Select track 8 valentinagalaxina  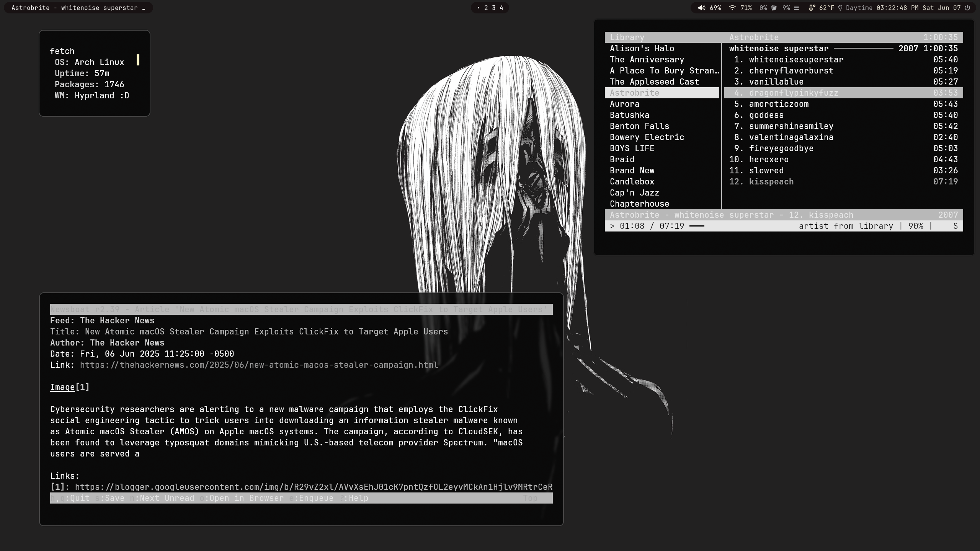point(843,137)
